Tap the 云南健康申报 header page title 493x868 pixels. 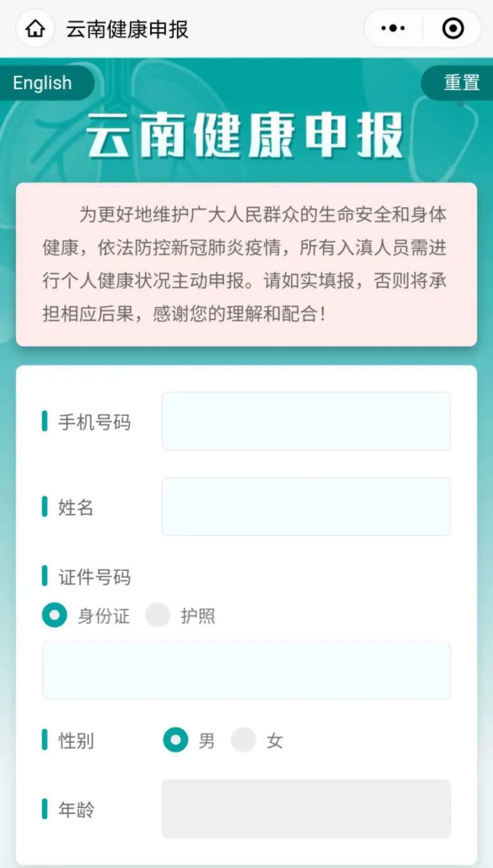pyautogui.click(x=127, y=29)
